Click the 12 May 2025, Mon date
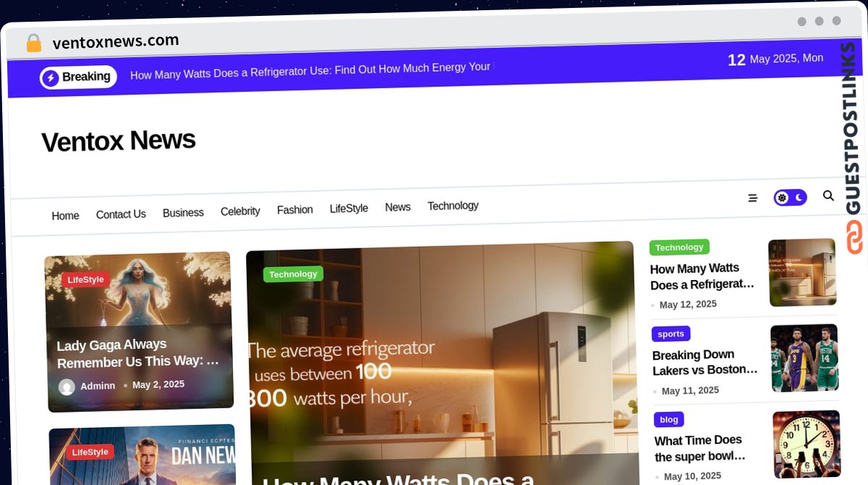 (775, 59)
